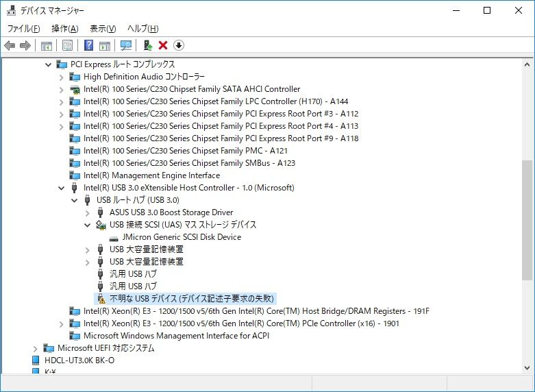Select JMicron Generic SCSI Disk Device
This screenshot has height=392, width=535.
click(x=182, y=237)
